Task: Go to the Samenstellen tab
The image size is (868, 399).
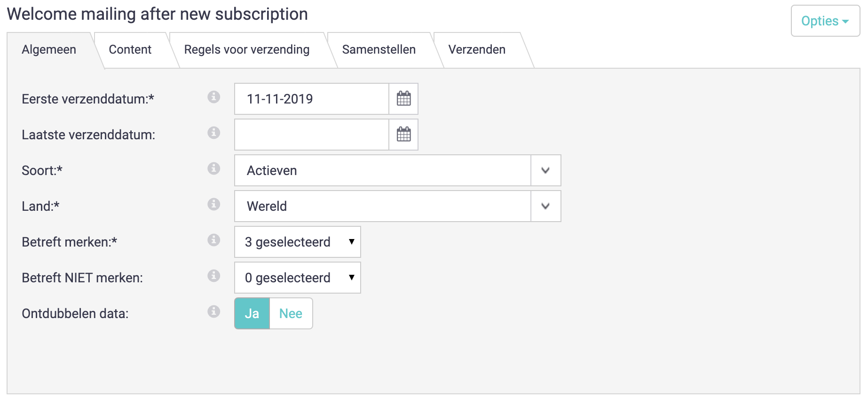Action: click(x=379, y=50)
